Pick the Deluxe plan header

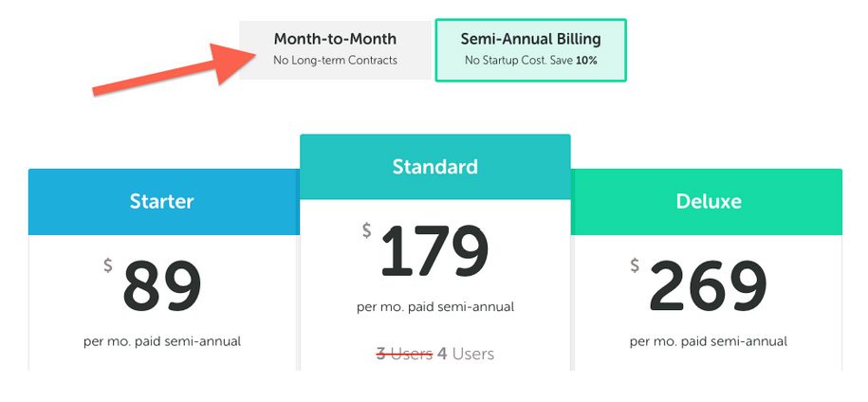[x=707, y=202]
